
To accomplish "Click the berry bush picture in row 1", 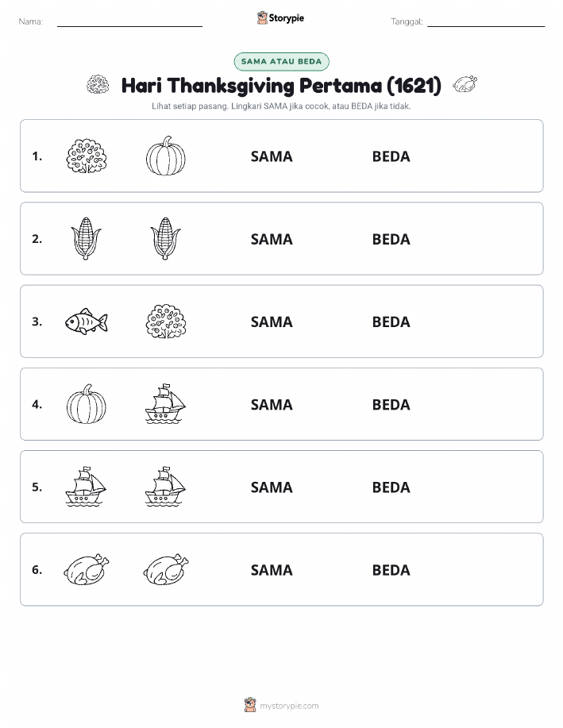I will [87, 156].
